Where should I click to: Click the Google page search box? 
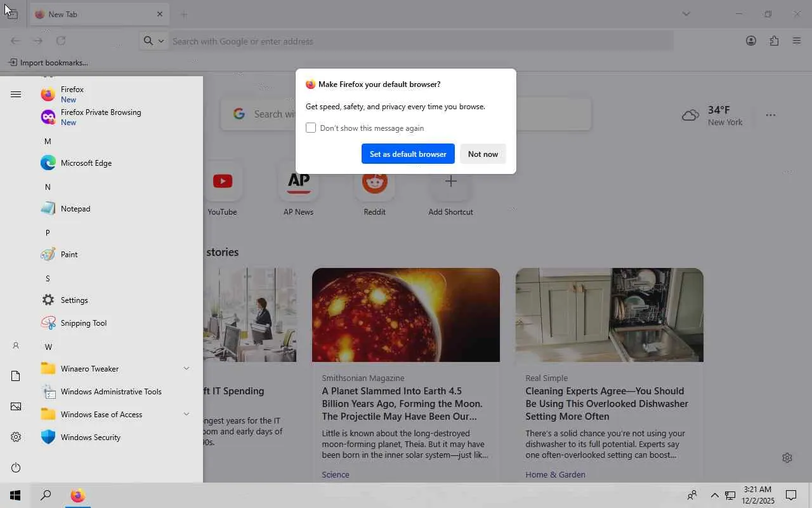(406, 114)
